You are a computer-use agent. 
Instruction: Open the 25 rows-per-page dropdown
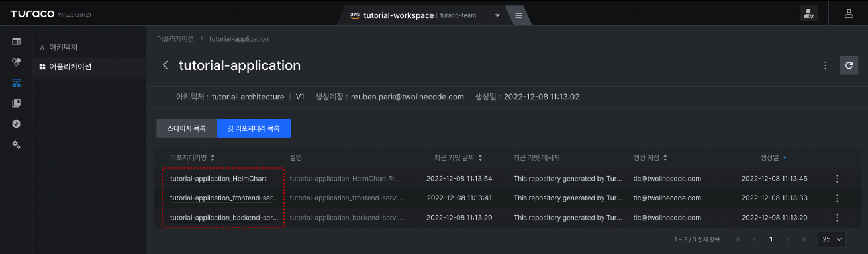pos(832,239)
